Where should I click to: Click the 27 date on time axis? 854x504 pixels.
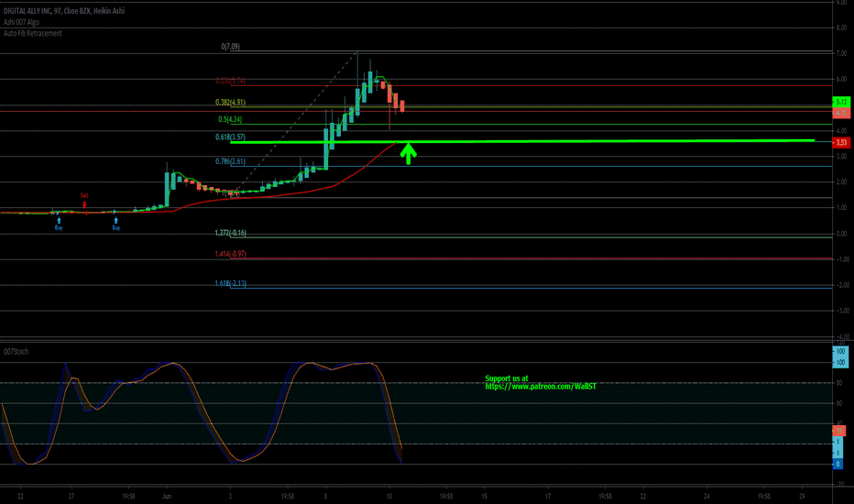pos(71,497)
